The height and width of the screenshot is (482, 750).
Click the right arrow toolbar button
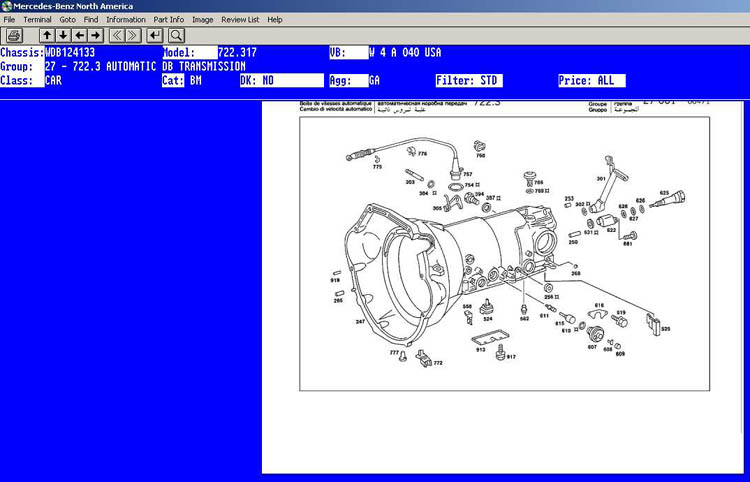click(x=95, y=35)
